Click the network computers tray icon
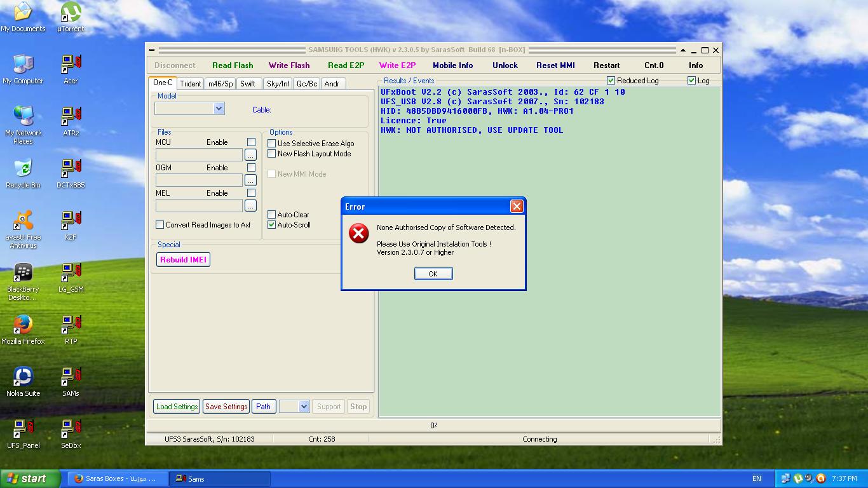The width and height of the screenshot is (868, 488). coord(786,478)
